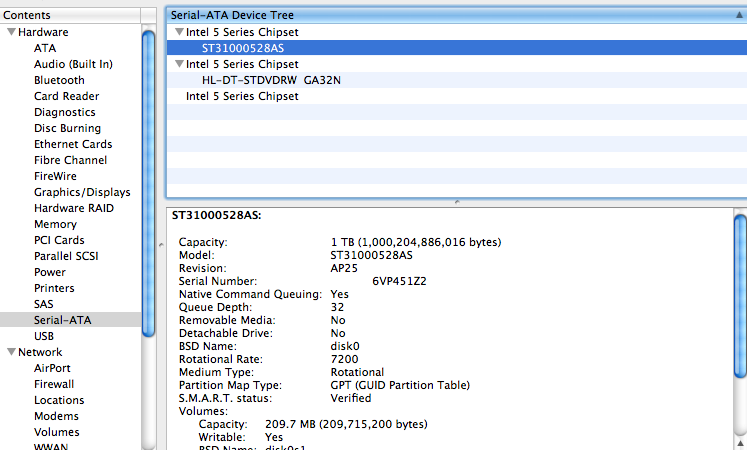Viewport: 747px width, 450px height.
Task: Select AirPort under Network
Action: click(52, 368)
